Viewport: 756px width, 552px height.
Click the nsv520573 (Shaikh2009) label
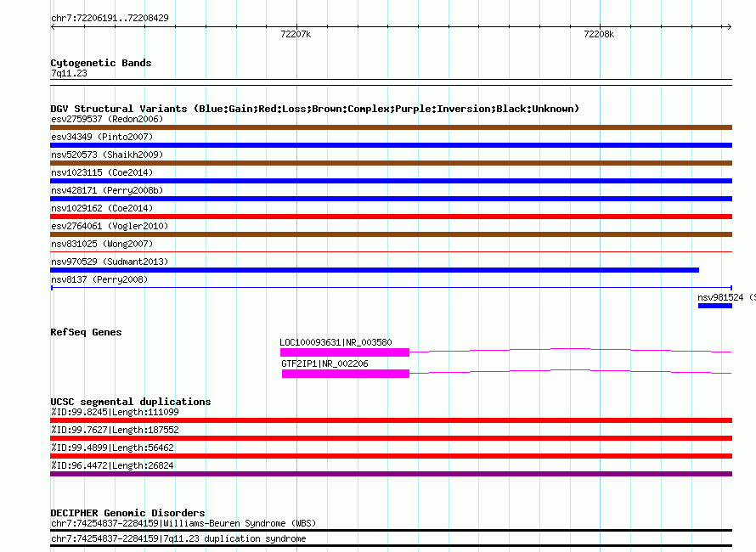pos(107,155)
